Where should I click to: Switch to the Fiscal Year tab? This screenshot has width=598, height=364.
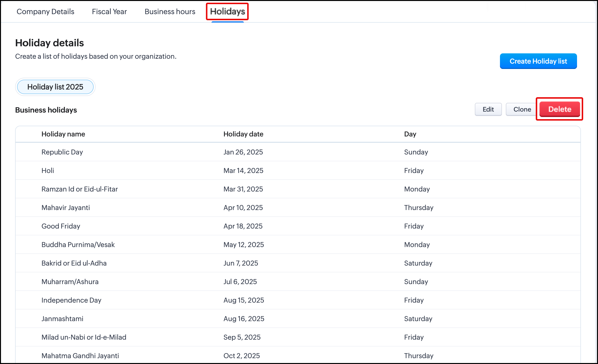109,11
